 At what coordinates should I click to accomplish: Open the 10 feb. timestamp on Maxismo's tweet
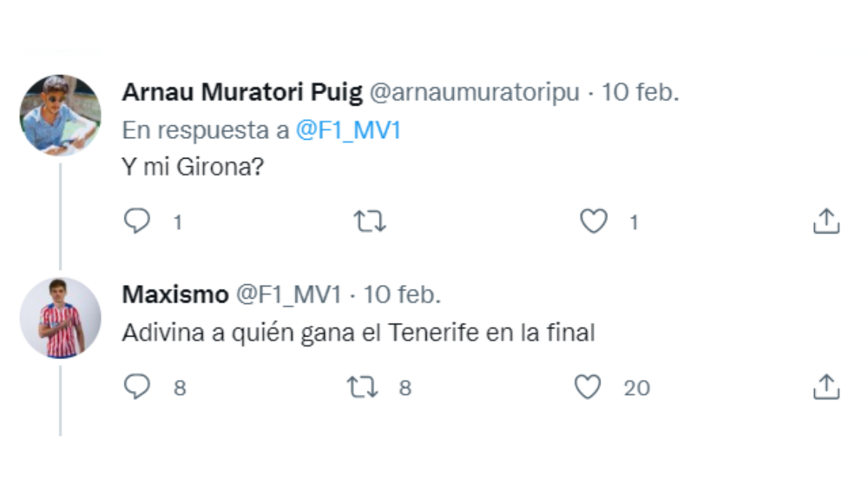click(x=402, y=294)
